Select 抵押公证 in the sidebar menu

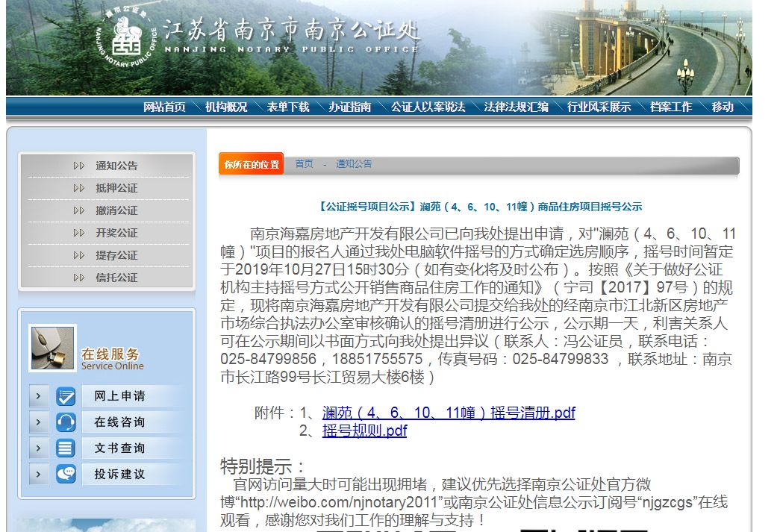(116, 188)
